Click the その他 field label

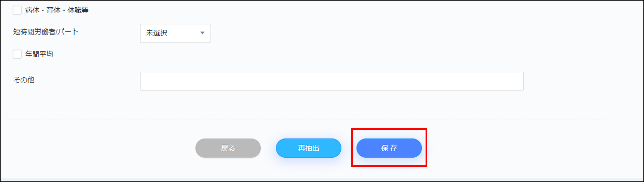(x=24, y=80)
